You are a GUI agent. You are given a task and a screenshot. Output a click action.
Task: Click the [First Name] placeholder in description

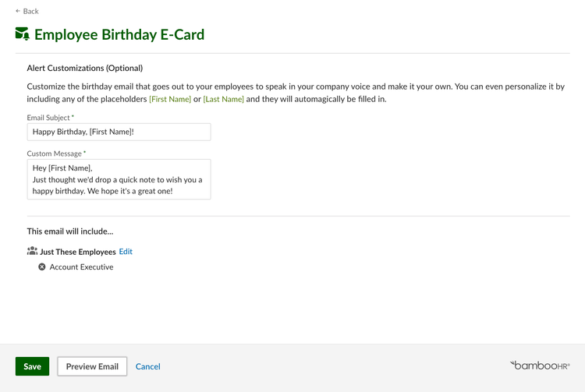pyautogui.click(x=170, y=99)
